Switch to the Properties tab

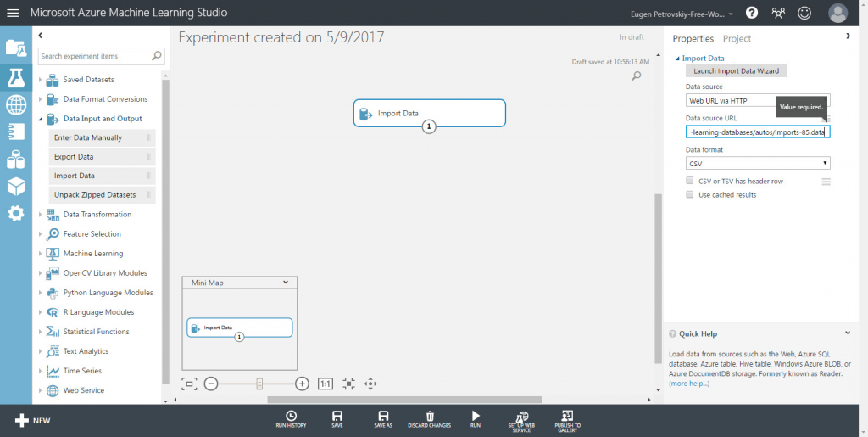click(x=693, y=39)
